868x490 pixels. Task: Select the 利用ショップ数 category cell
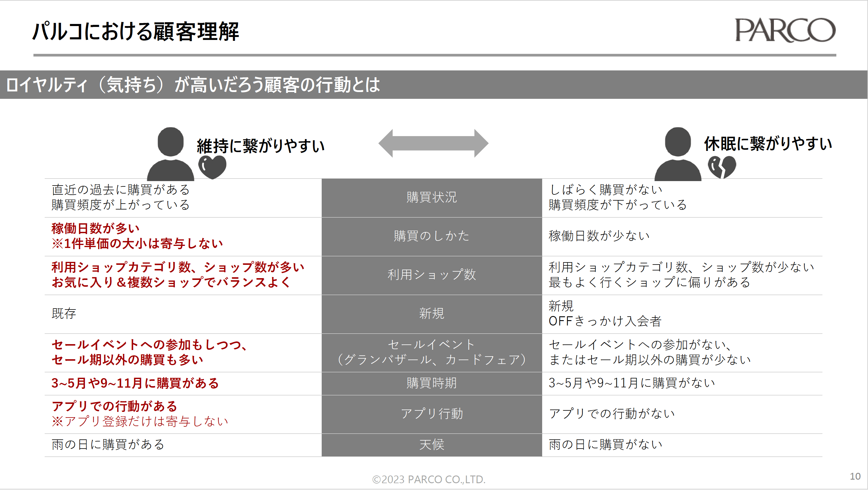click(x=432, y=275)
